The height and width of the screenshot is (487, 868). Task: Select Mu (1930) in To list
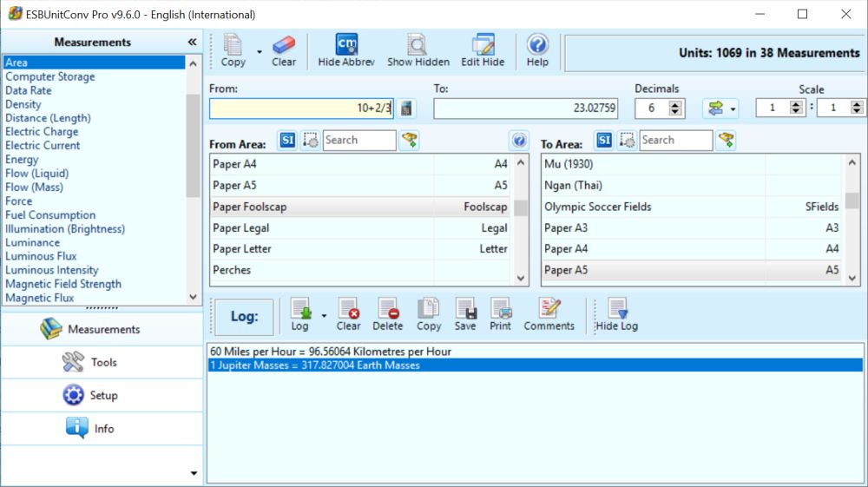click(x=692, y=164)
